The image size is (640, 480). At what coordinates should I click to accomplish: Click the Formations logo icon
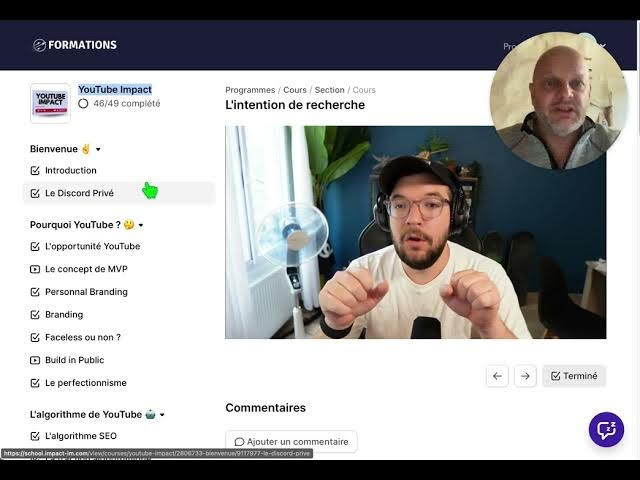coord(39,45)
